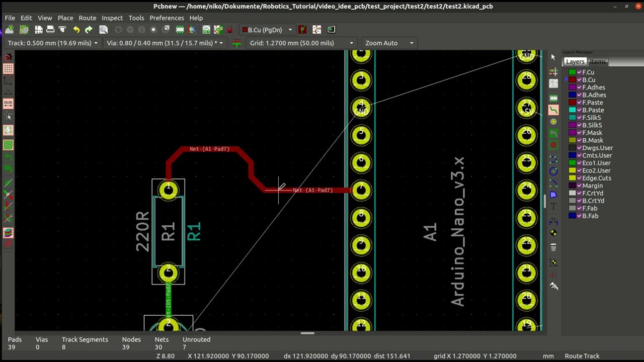Toggle F.Cu layer visibility checkbox
Viewport: 644px width, 362px height.
click(579, 72)
